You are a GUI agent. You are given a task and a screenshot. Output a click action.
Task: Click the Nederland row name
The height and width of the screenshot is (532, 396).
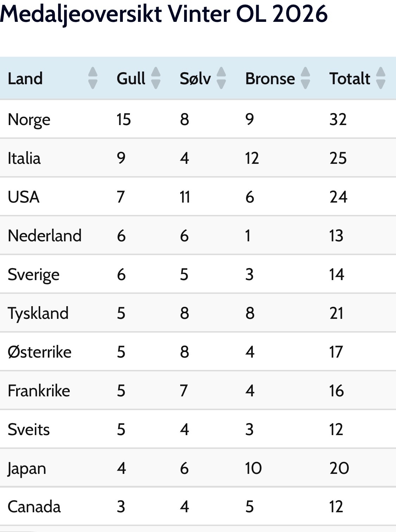(x=44, y=236)
